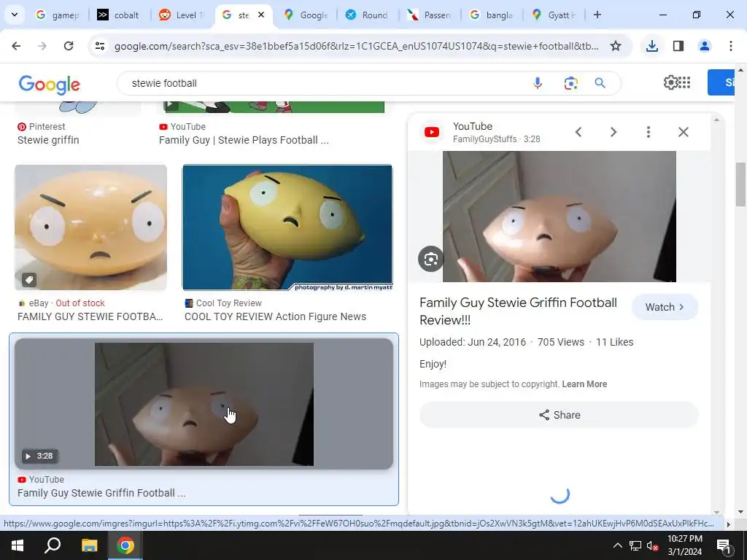Open Chrome three-dot menu
Viewport: 747px width, 560px height.
click(730, 46)
